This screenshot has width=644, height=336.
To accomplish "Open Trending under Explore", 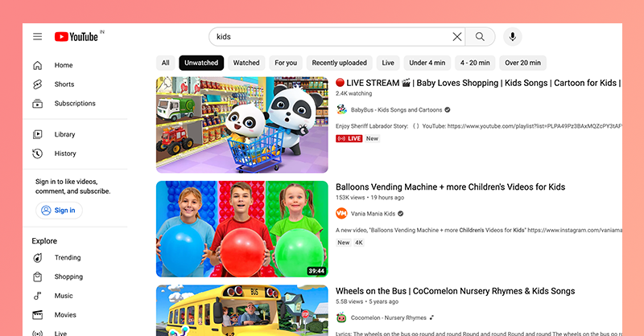I will 68,258.
